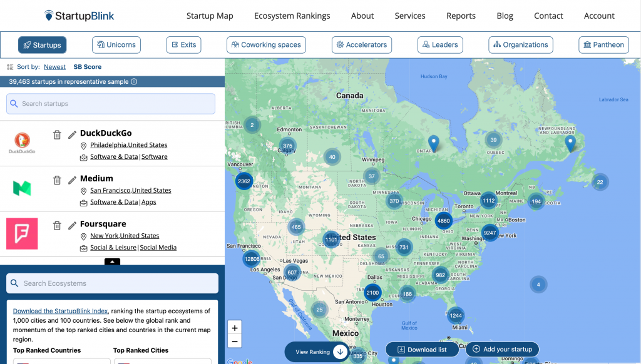Click the info icon beside startups sample count

[x=134, y=82]
